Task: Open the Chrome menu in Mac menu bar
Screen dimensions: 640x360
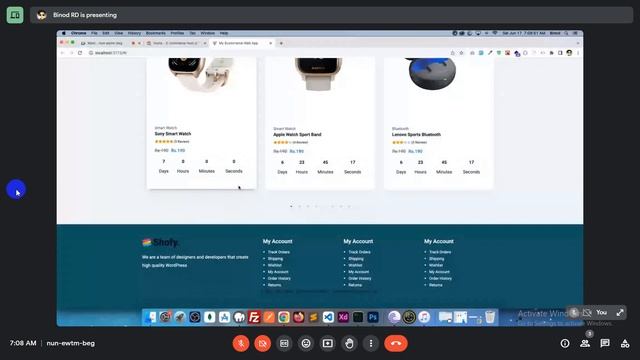Action: [78, 33]
